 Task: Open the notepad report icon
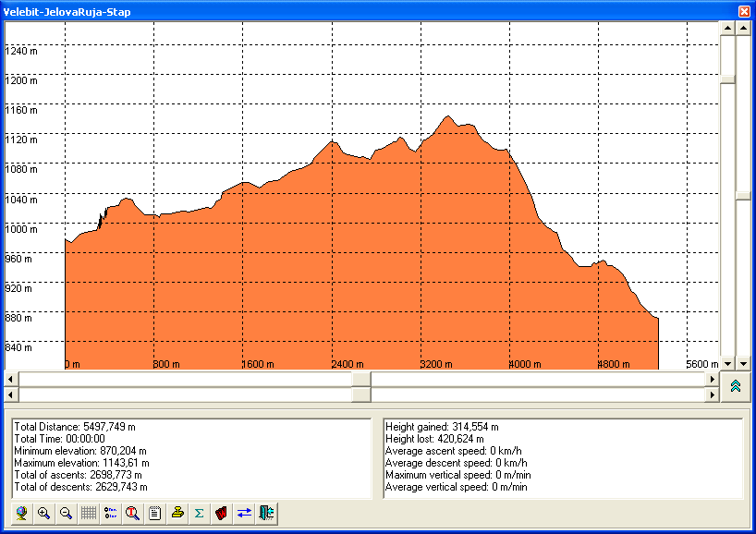[154, 513]
